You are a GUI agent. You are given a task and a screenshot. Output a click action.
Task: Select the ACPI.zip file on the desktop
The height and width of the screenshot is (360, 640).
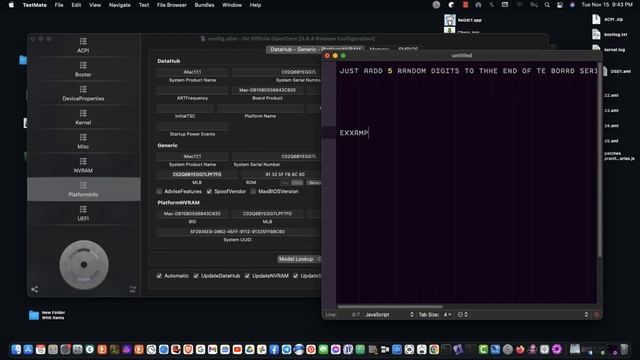tap(607, 19)
